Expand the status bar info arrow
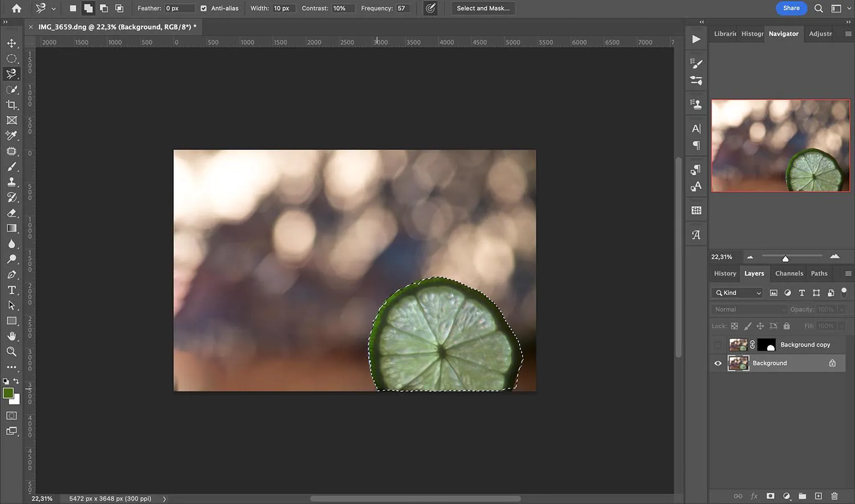This screenshot has width=855, height=504. coord(165,499)
